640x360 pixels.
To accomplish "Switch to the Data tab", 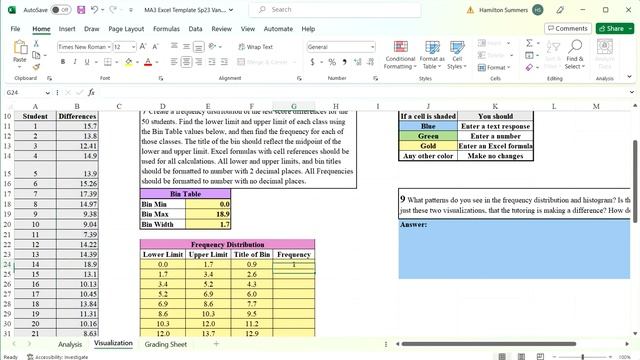I will (x=196, y=29).
